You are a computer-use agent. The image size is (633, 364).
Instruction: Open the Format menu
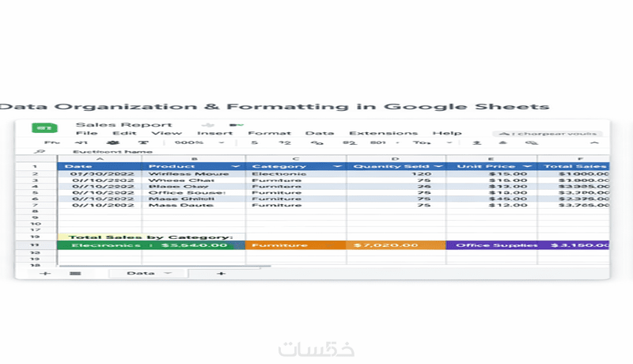point(269,133)
